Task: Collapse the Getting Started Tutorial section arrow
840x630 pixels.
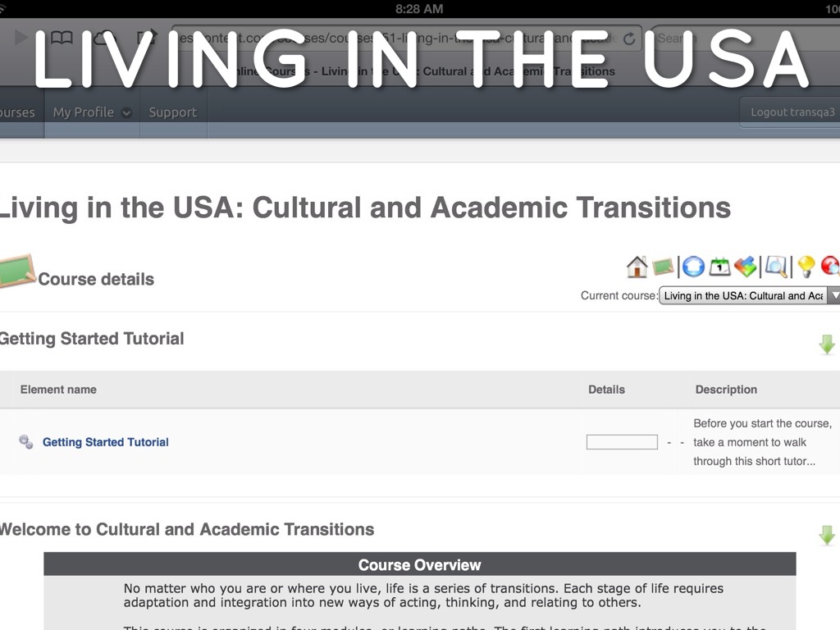Action: [827, 345]
